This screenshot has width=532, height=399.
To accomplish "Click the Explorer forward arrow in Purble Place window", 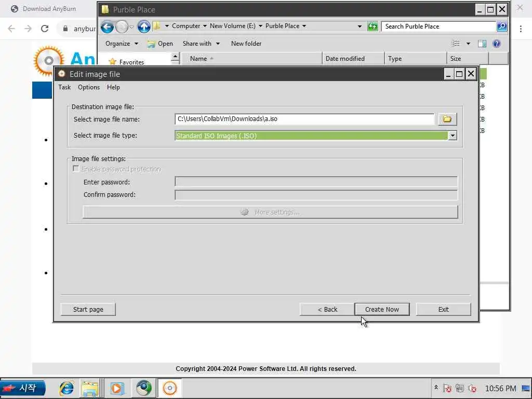I will [122, 26].
